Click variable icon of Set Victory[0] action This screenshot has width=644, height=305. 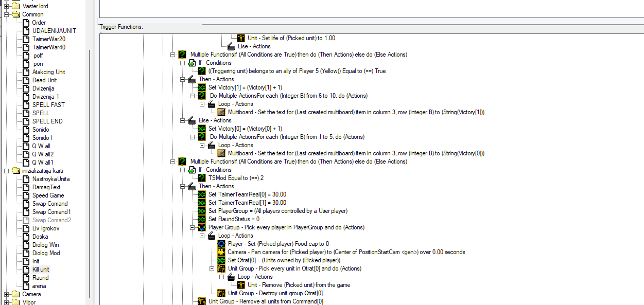pos(202,129)
